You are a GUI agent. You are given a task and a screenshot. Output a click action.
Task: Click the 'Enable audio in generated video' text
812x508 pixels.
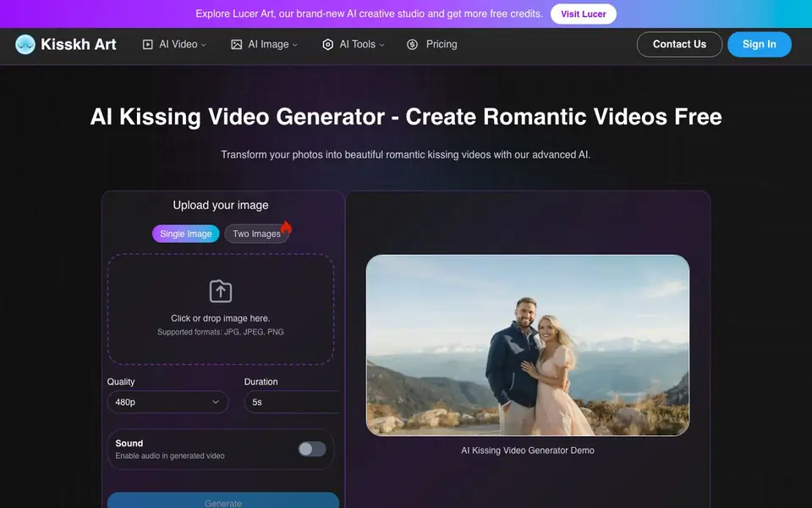[x=170, y=456]
